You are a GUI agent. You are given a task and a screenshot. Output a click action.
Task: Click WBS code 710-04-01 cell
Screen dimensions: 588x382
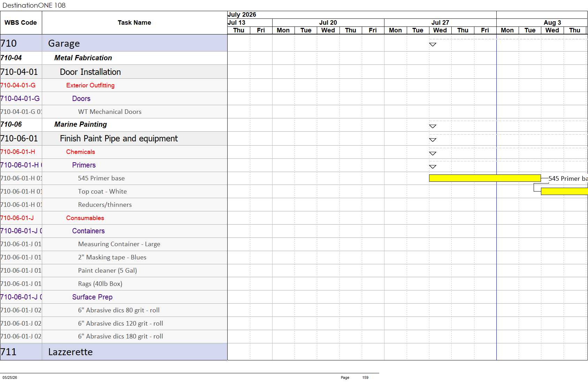(21, 72)
